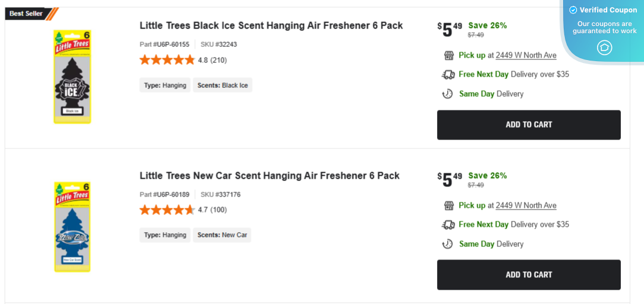View New Car product thumbnail image
644x304 pixels.
click(x=72, y=227)
